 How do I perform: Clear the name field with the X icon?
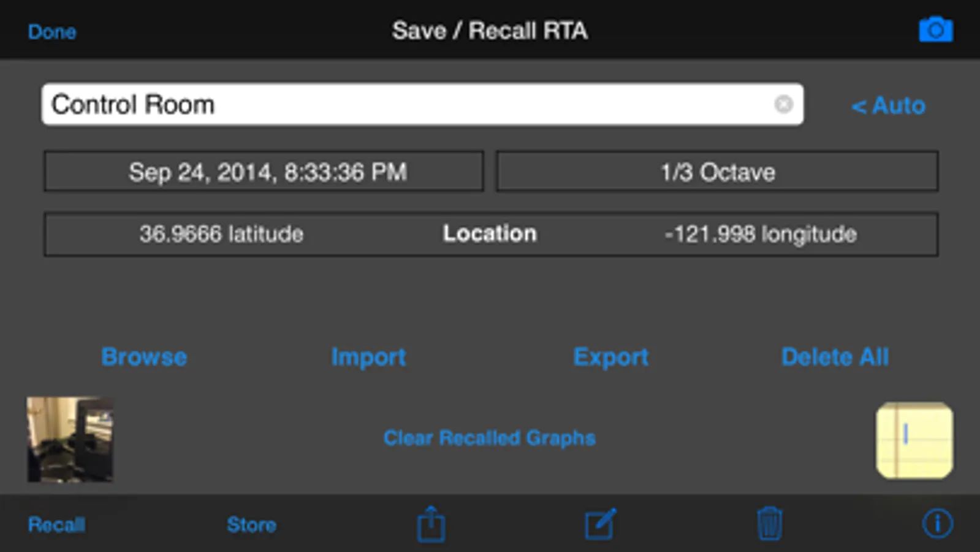tap(783, 105)
